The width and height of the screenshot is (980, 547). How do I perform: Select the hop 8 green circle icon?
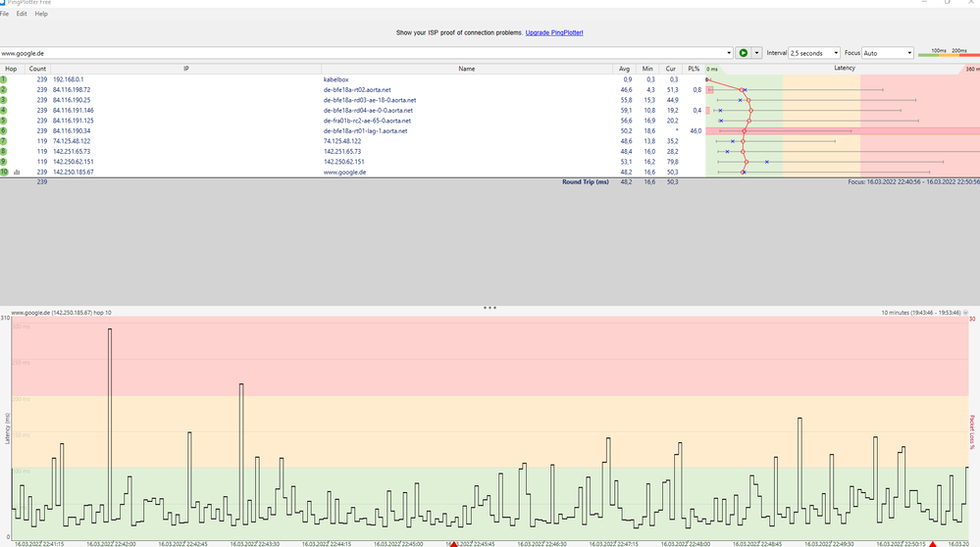(x=4, y=151)
